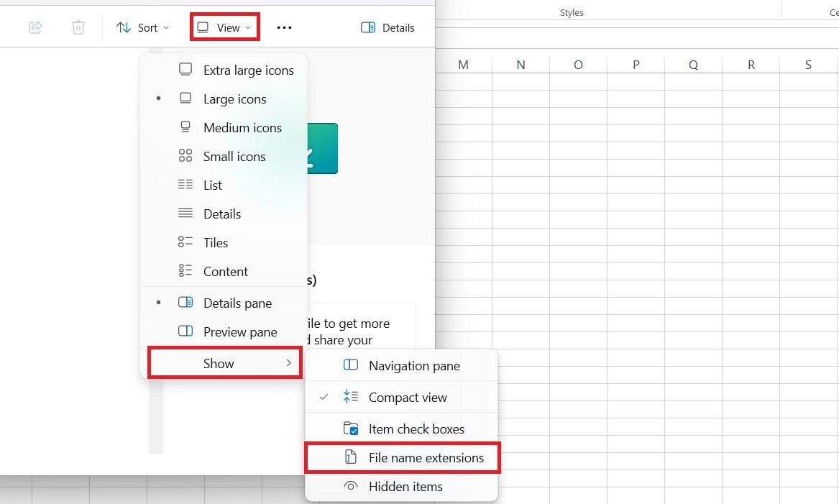The width and height of the screenshot is (839, 504).
Task: Click the Tiles view icon
Action: (x=185, y=242)
